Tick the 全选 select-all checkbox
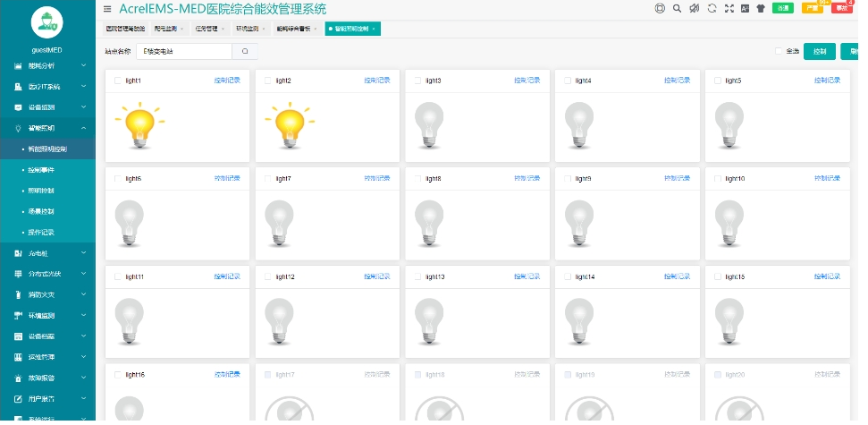 (779, 51)
